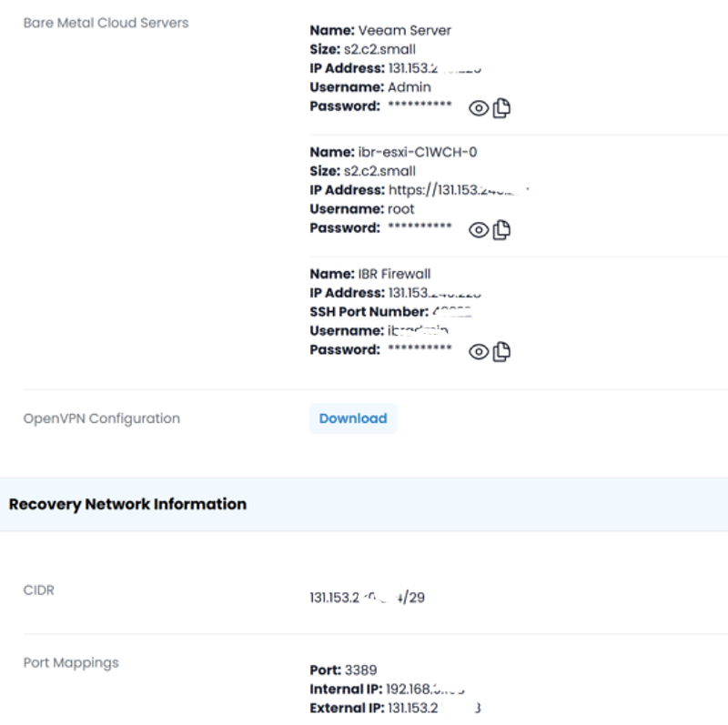
Task: Download the OpenVPN configuration
Action: pos(353,418)
